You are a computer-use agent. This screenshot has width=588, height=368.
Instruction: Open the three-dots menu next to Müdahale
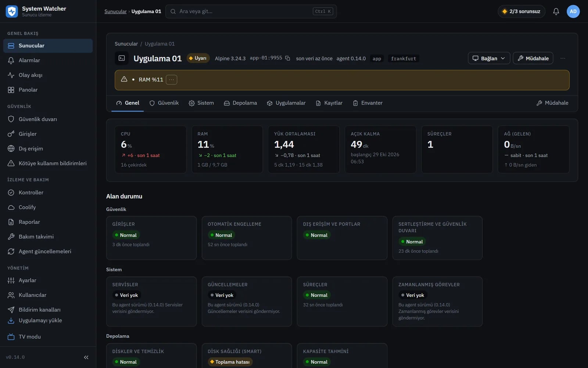click(x=563, y=58)
